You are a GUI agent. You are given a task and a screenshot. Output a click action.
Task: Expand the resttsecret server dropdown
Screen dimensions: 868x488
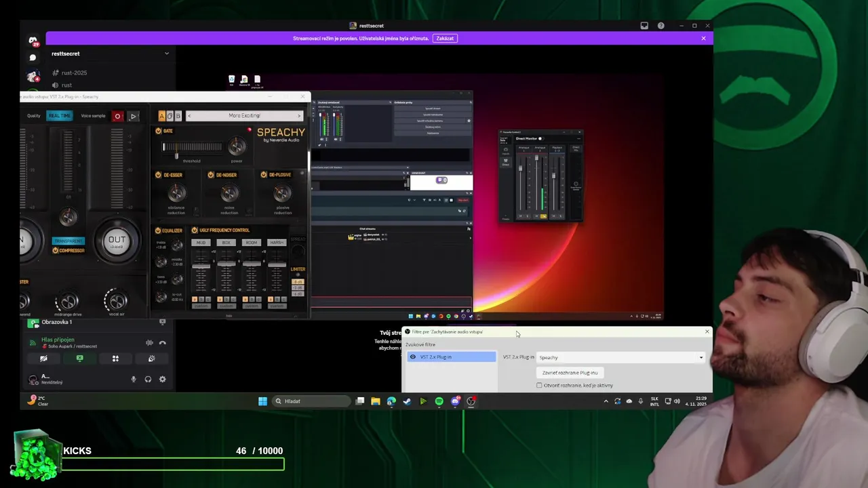coord(167,54)
